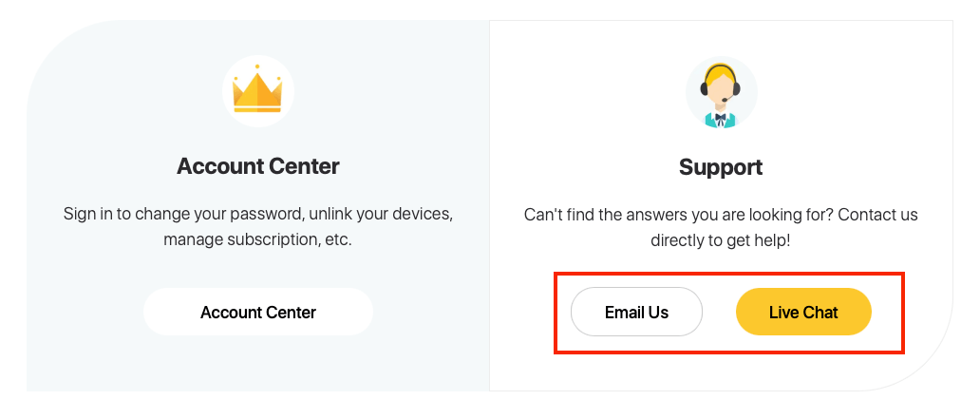
Task: Click the "manage subscription, etc." text line
Action: click(x=258, y=239)
